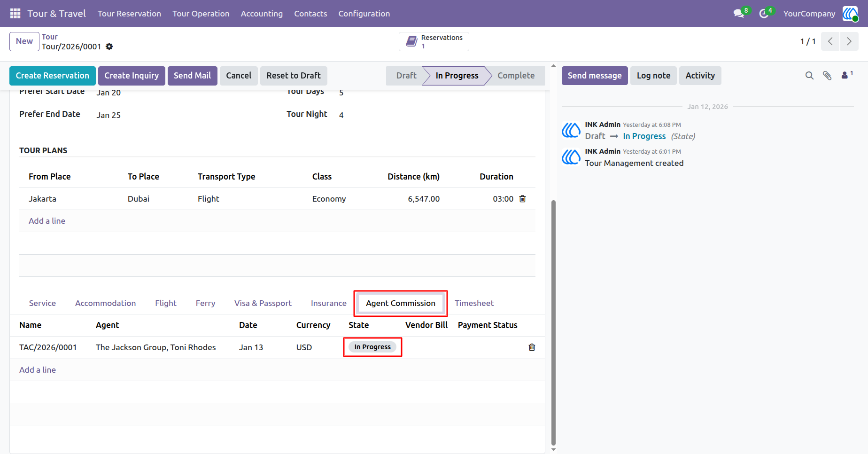Go to the next record arrow
This screenshot has width=868, height=454.
pos(849,41)
